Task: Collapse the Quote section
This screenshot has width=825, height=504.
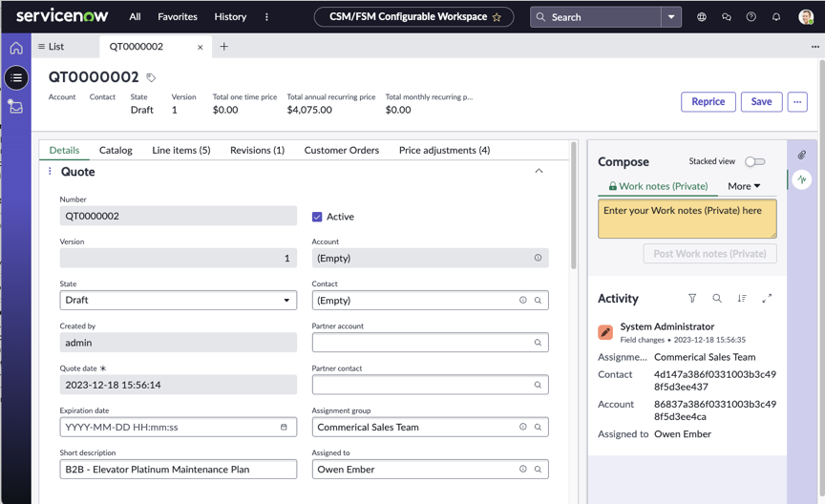Action: (539, 171)
